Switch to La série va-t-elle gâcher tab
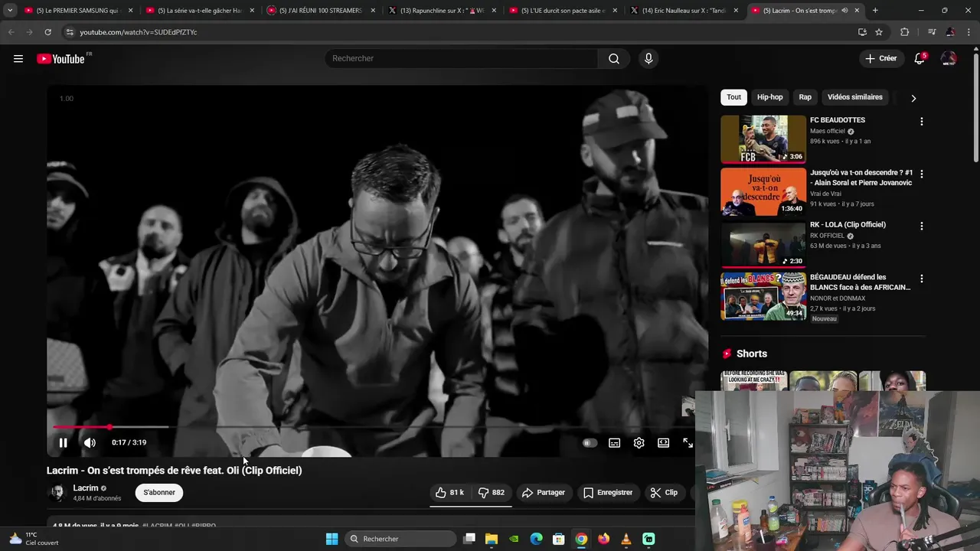Image resolution: width=980 pixels, height=551 pixels. click(201, 11)
